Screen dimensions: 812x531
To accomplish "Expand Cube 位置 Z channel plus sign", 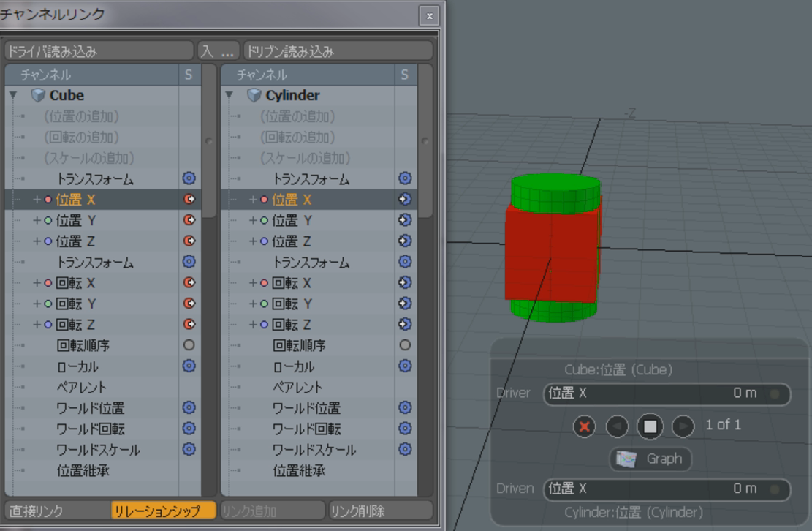I will coord(37,241).
